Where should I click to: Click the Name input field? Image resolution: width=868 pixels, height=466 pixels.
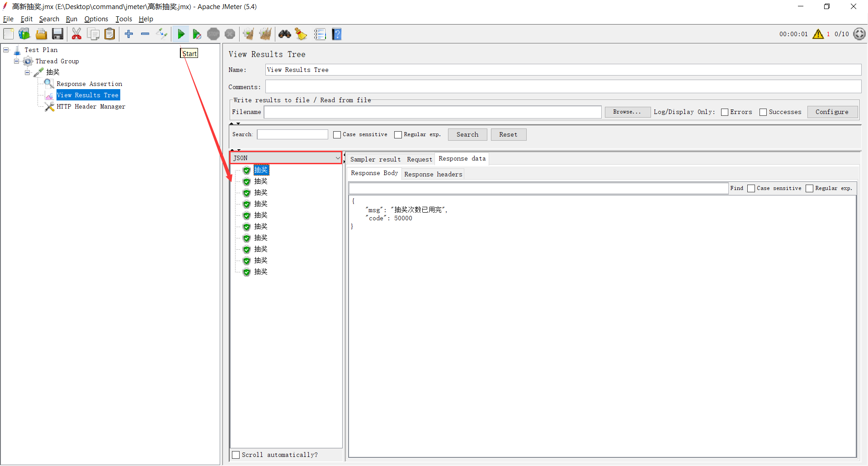[563, 70]
